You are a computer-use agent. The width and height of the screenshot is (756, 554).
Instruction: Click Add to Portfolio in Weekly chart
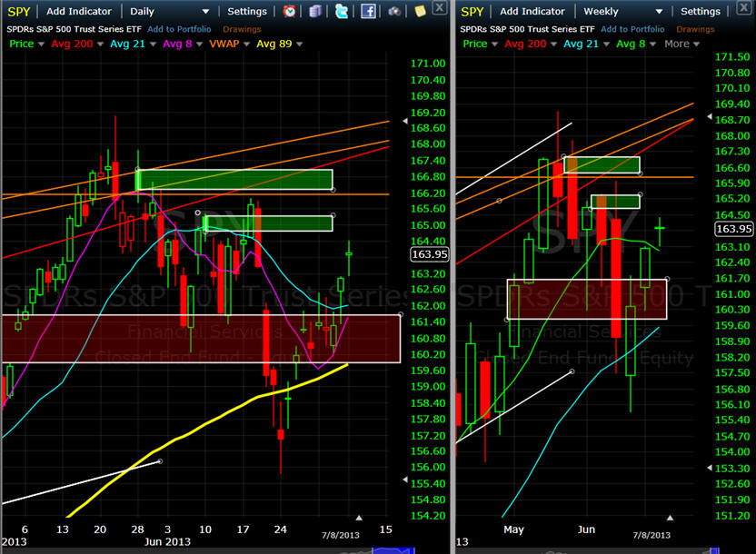tap(632, 29)
